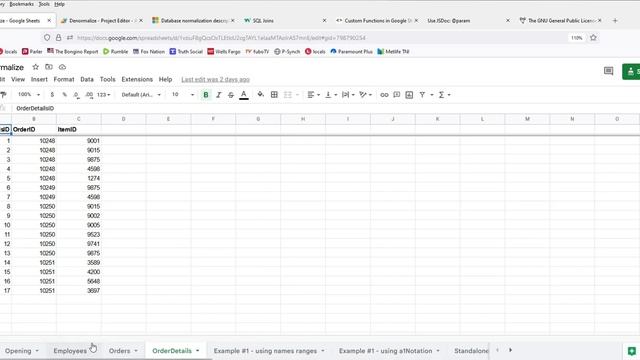Open the View menu
Screen dimensions: 640x360
(18, 79)
